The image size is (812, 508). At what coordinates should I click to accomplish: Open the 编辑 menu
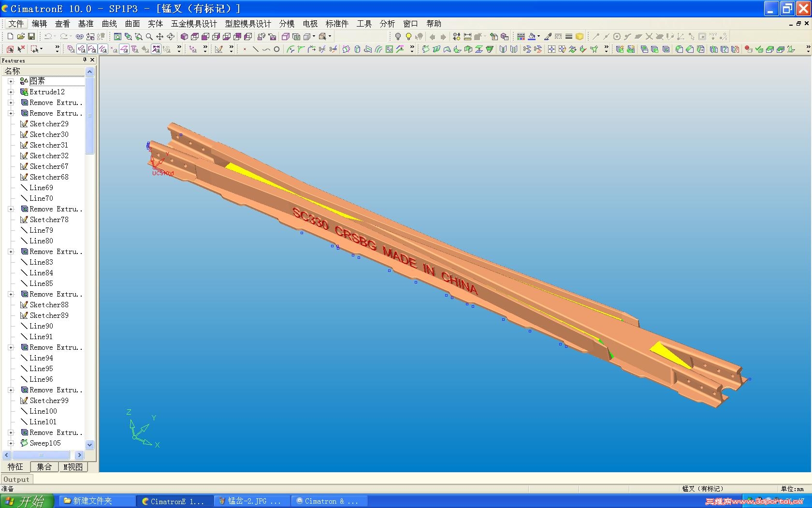click(x=39, y=24)
